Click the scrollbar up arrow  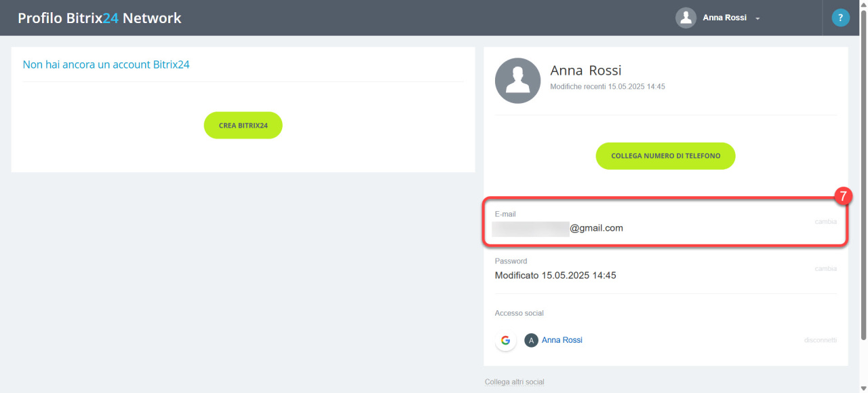click(863, 4)
